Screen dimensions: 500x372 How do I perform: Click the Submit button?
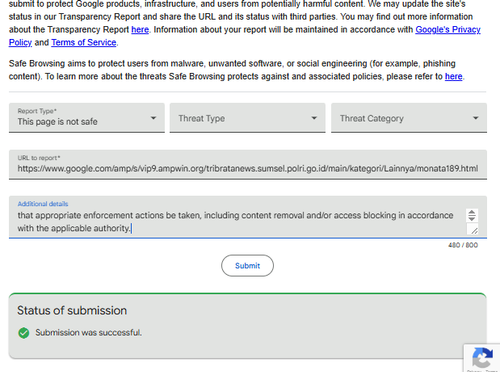(247, 266)
